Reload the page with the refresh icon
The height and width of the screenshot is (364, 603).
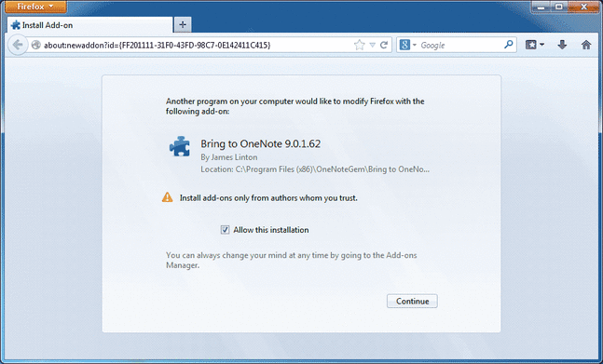pos(383,45)
